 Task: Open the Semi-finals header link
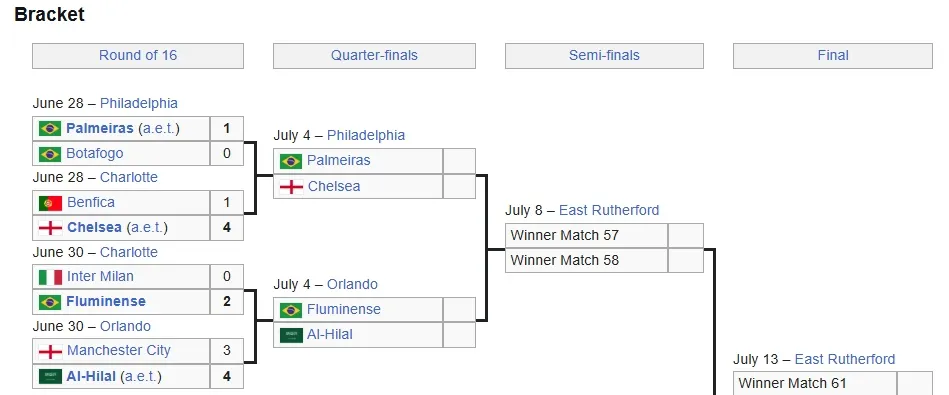[x=604, y=56]
